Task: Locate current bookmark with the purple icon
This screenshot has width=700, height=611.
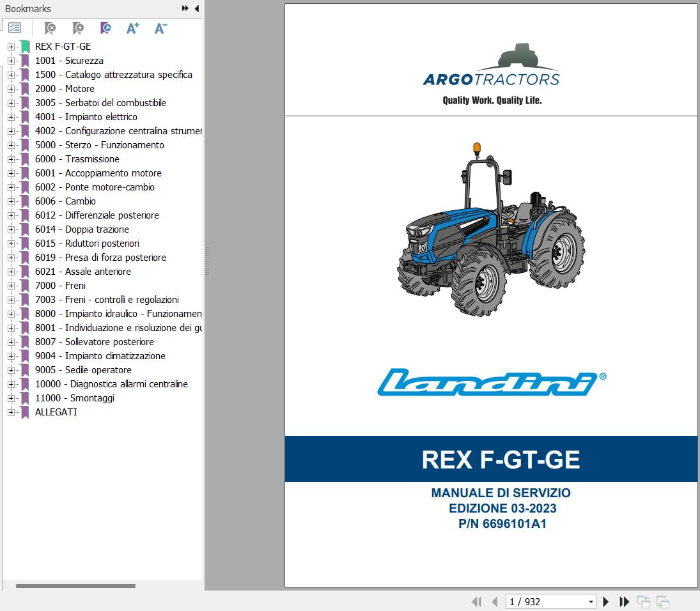Action: [105, 27]
